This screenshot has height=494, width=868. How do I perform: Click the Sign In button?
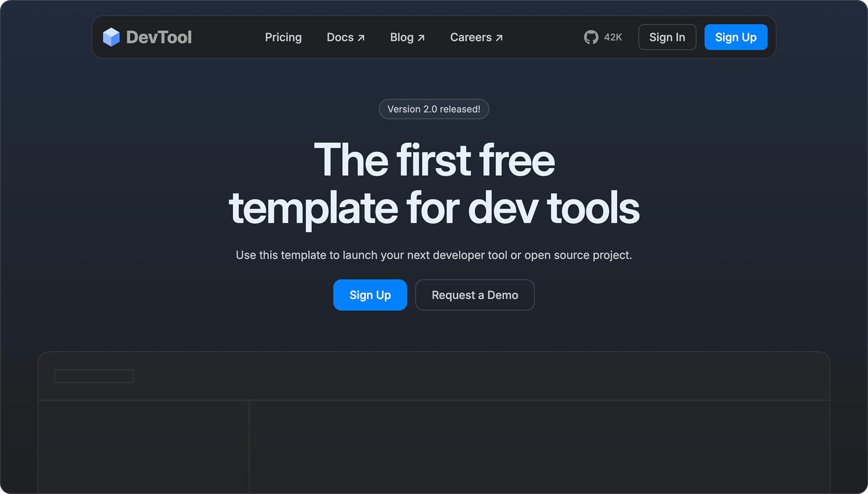[x=667, y=37]
